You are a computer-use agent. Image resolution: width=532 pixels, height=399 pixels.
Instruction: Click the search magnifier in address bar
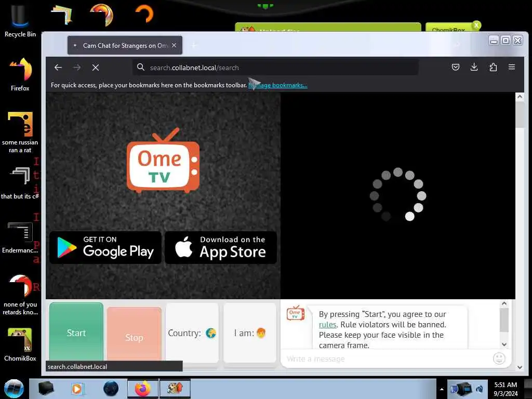pos(140,67)
